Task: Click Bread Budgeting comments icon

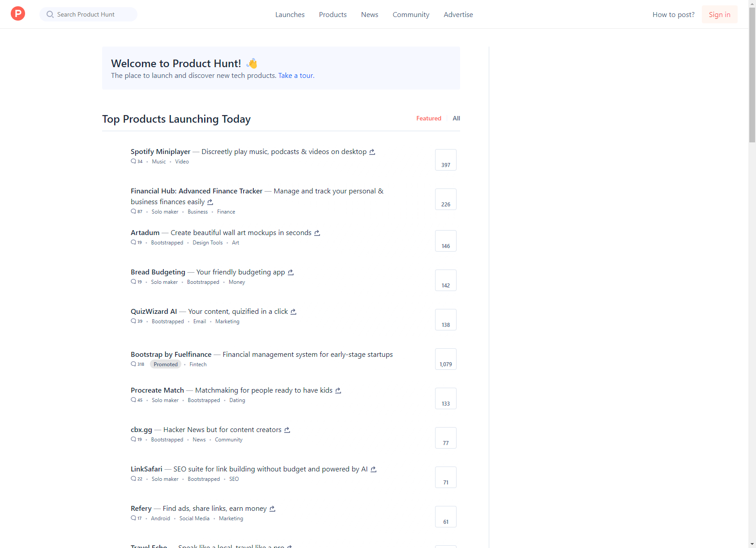Action: click(x=133, y=282)
